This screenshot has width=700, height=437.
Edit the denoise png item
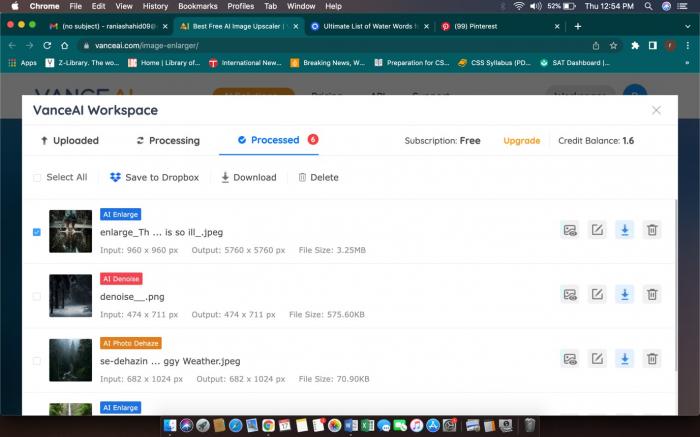click(x=597, y=294)
